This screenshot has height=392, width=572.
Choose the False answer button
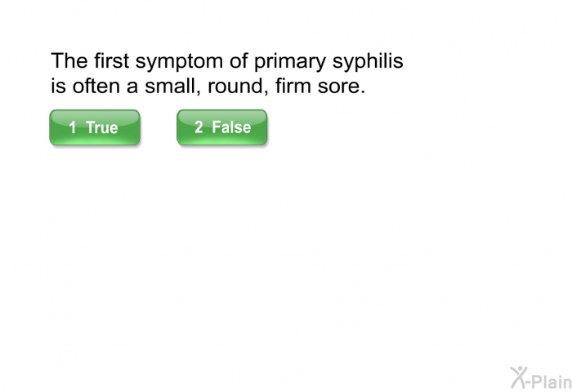221,127
